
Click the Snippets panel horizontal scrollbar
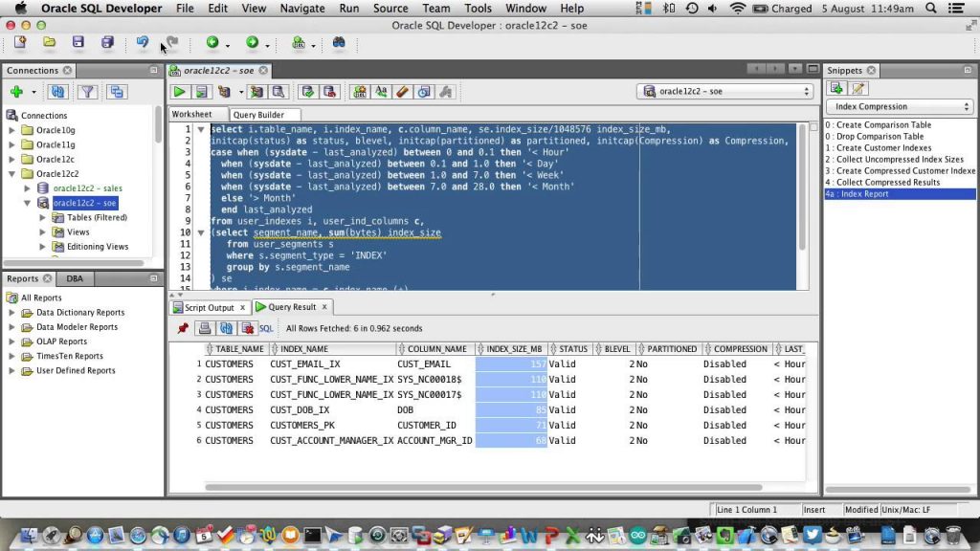[898, 490]
